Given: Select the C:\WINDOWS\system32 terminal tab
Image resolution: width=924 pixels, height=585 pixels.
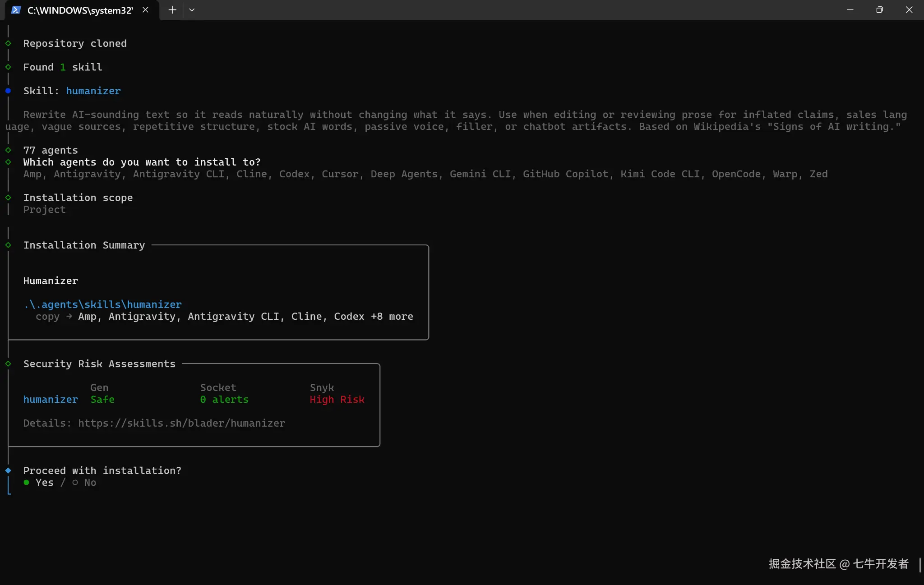Looking at the screenshot, I should tap(82, 10).
